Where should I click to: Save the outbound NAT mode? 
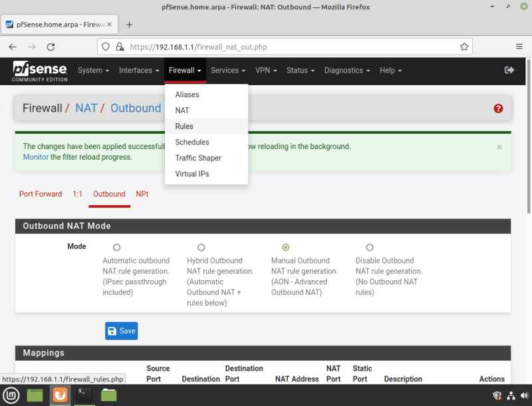click(121, 331)
